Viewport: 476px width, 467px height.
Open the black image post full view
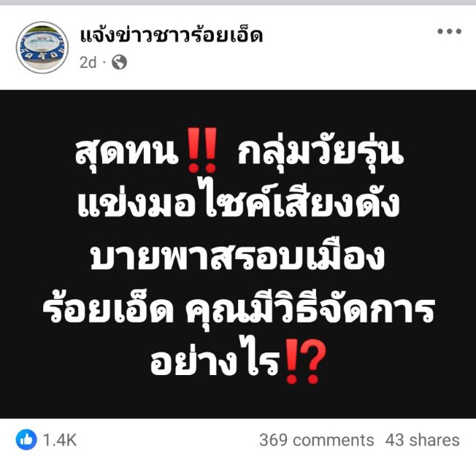tap(238, 254)
